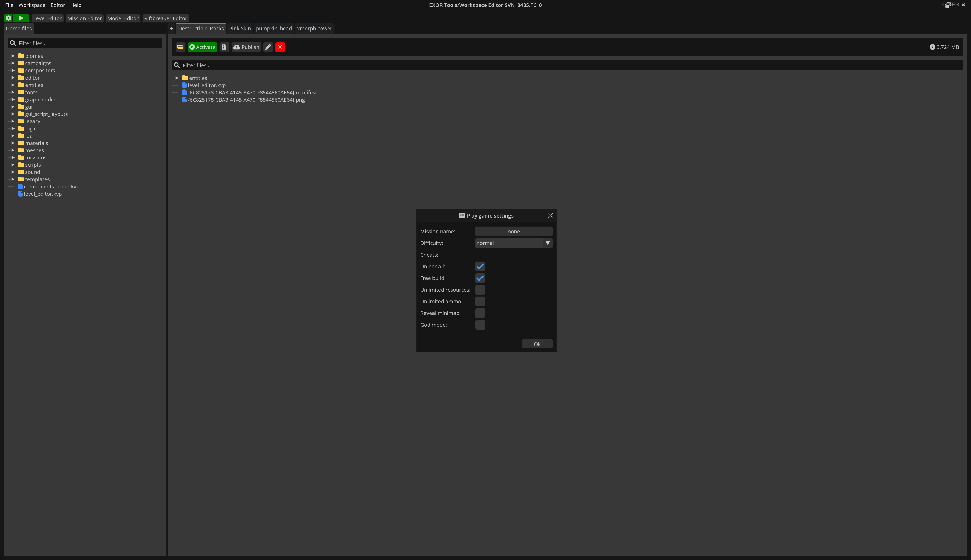Click the Mission name field showing none

pos(513,231)
